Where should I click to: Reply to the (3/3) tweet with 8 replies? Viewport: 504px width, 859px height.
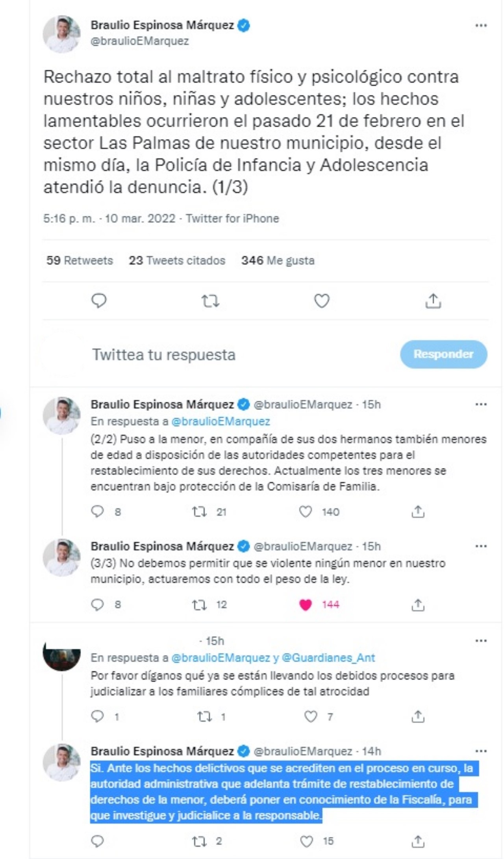97,605
